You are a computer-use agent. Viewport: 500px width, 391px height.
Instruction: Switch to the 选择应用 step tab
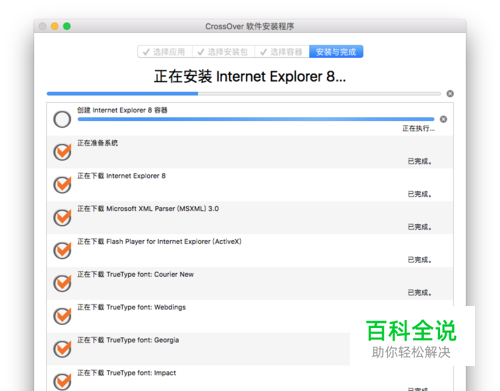pos(165,52)
